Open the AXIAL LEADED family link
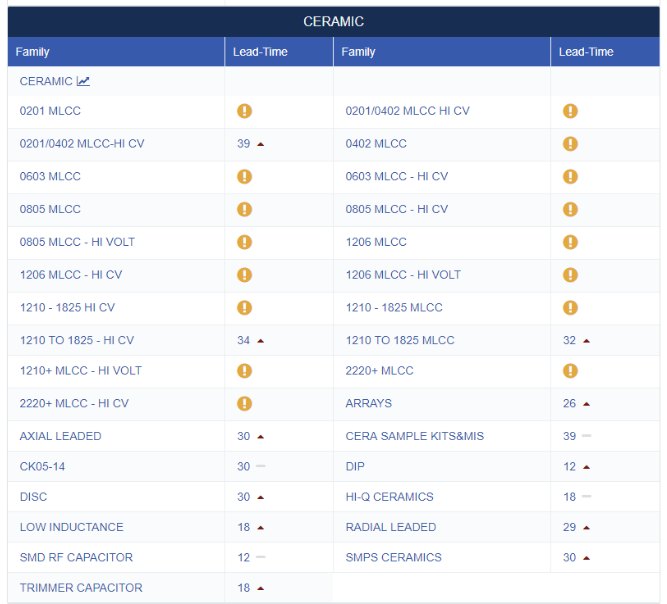The image size is (667, 604). click(x=60, y=436)
